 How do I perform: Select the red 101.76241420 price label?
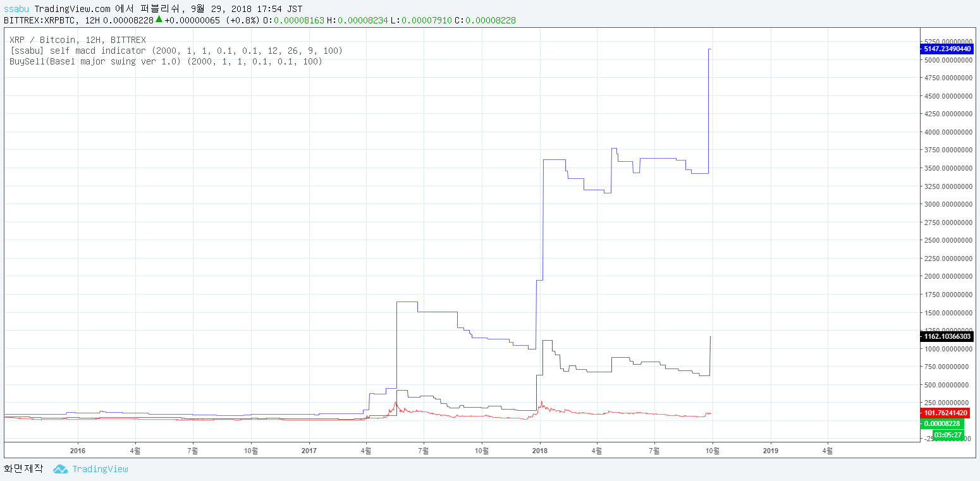(x=946, y=413)
